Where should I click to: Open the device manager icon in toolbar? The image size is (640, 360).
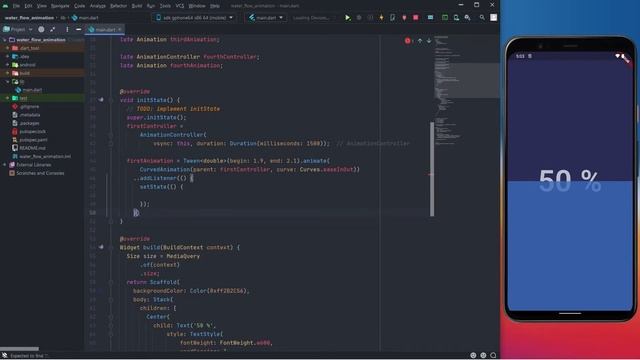pyautogui.click(x=456, y=18)
